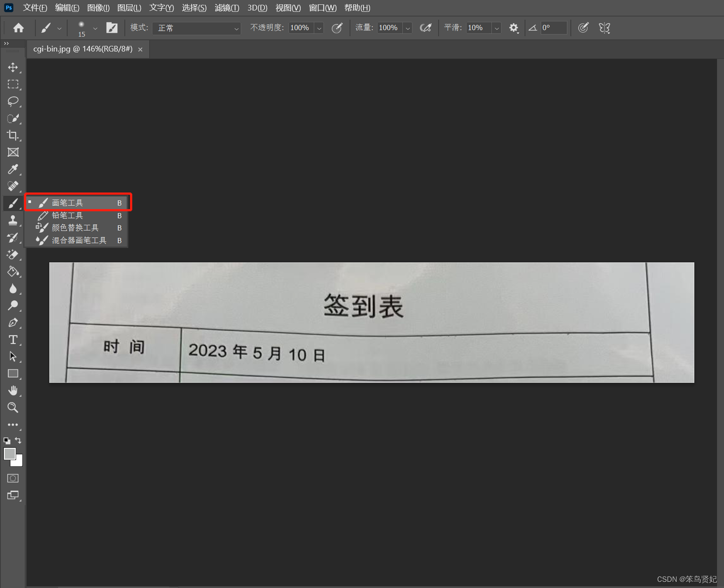Open the brush preset picker arrow
The image size is (724, 588).
95,28
